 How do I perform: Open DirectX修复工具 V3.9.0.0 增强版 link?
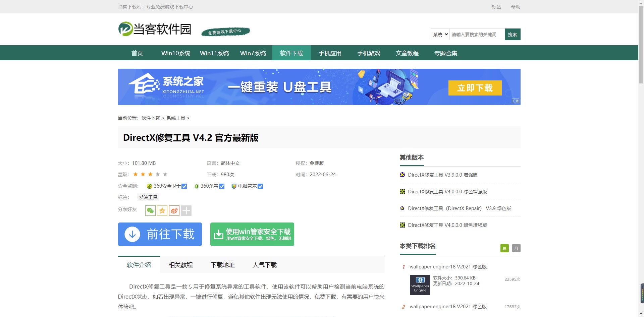(443, 175)
